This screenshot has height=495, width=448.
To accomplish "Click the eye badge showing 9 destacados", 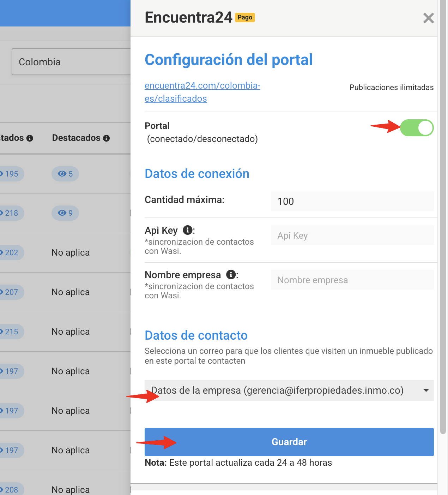I will click(x=65, y=213).
